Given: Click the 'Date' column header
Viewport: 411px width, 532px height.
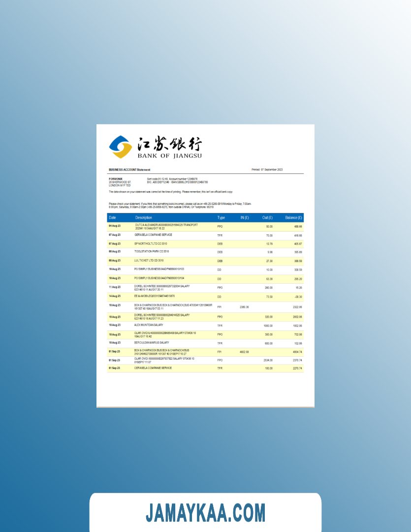Looking at the screenshot, I should pyautogui.click(x=112, y=218).
